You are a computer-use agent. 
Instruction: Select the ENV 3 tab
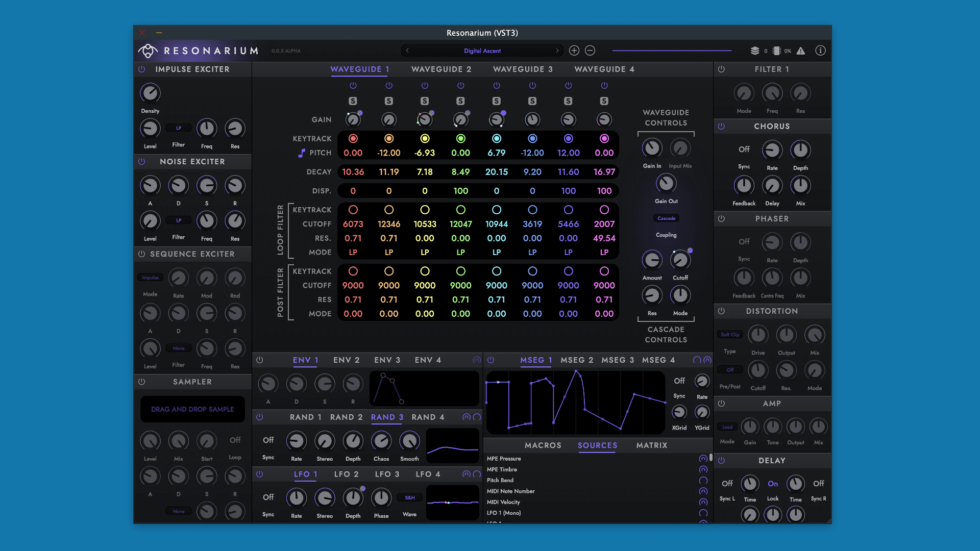[387, 360]
